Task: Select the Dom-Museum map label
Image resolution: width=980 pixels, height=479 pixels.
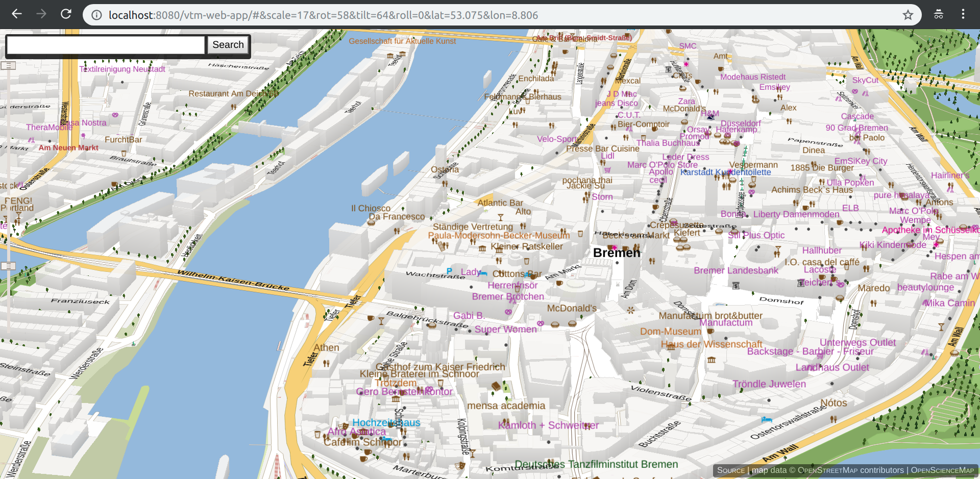Action: click(670, 332)
